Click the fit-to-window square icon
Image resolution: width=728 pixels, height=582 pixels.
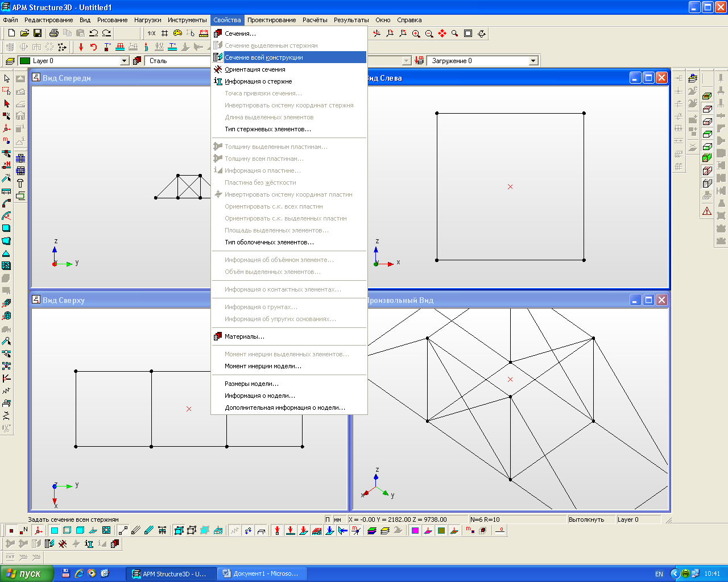468,34
